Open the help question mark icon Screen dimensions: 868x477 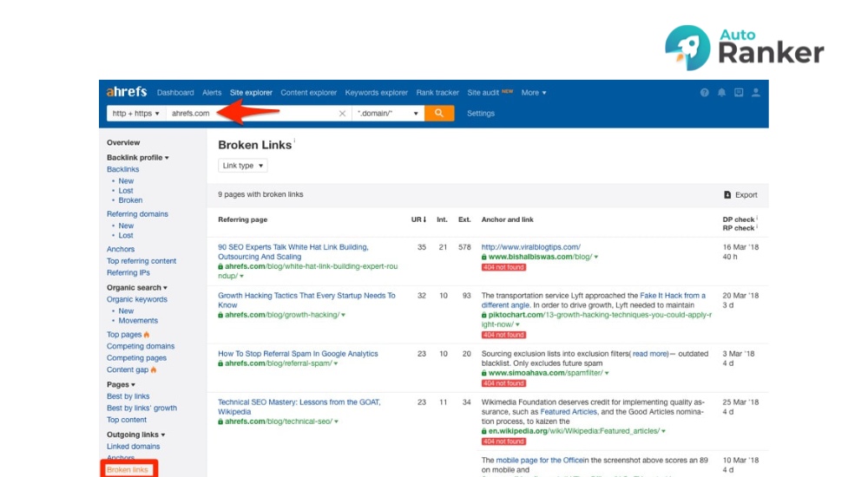[704, 93]
